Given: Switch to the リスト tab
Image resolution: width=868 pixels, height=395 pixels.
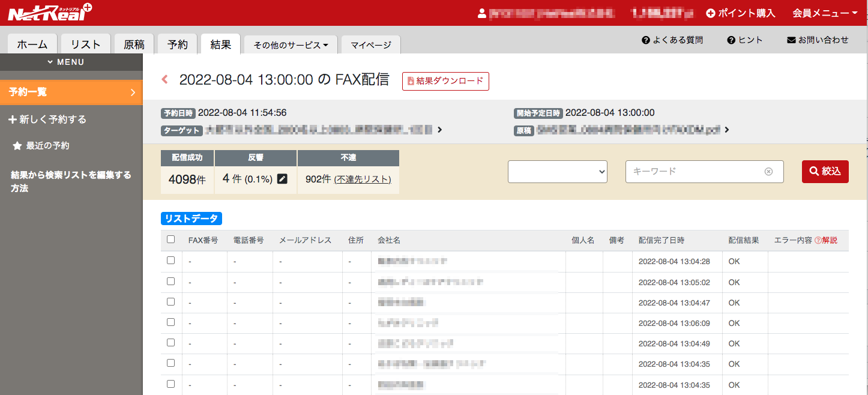Looking at the screenshot, I should [x=86, y=44].
